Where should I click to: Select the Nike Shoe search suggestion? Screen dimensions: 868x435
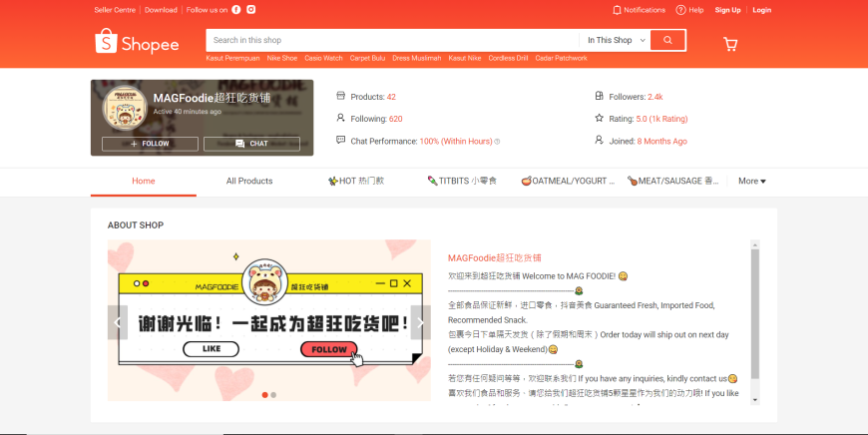point(282,58)
